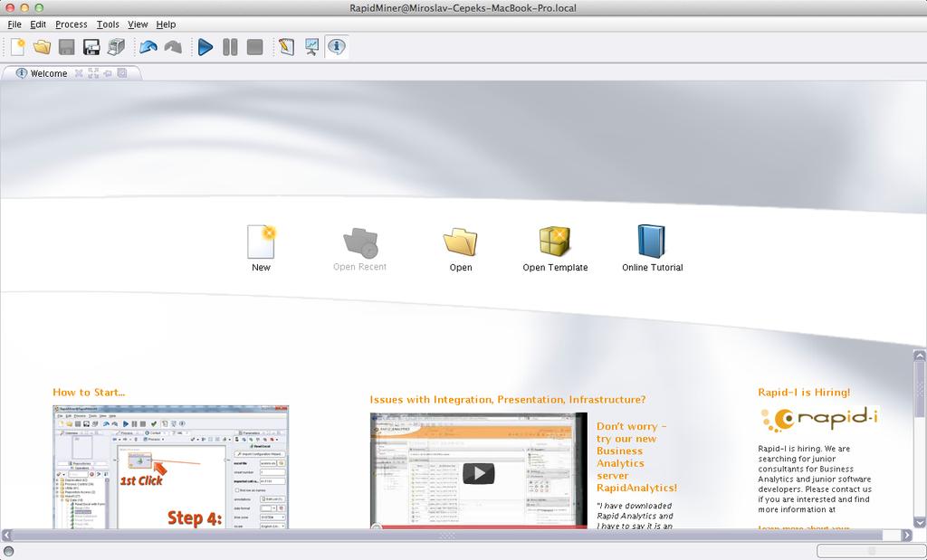
Task: Click the Print icon in the toolbar
Action: click(x=117, y=47)
